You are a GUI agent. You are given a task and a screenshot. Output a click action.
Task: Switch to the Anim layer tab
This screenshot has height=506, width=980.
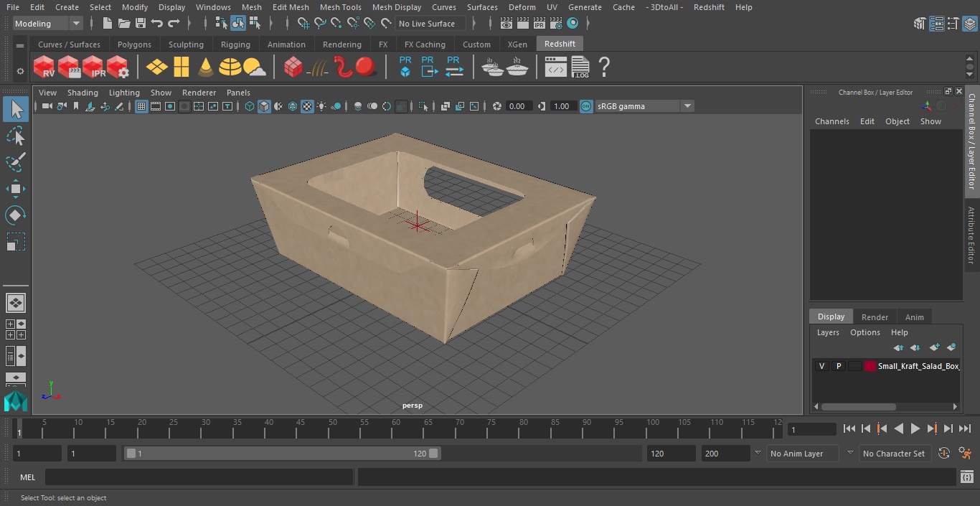point(914,317)
